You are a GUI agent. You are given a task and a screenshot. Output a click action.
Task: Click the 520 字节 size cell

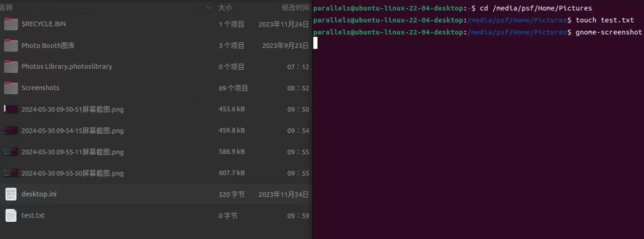coord(232,194)
